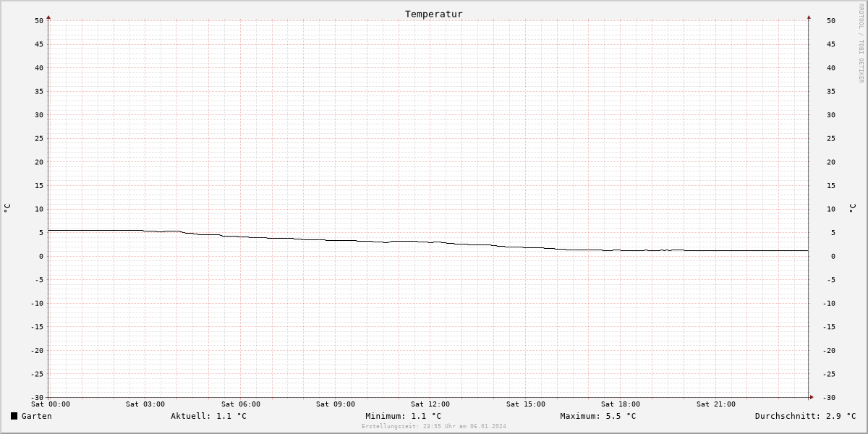Click the 'Minimum: 1.1 °C' value
868x434 pixels.
(x=403, y=416)
